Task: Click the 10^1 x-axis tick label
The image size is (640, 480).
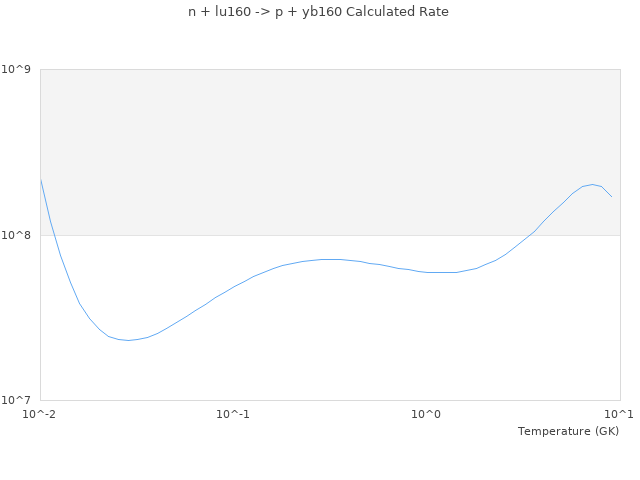Action: 619,414
